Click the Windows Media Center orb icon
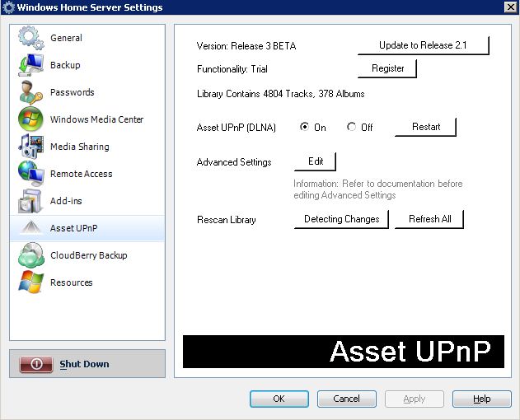 [x=30, y=119]
